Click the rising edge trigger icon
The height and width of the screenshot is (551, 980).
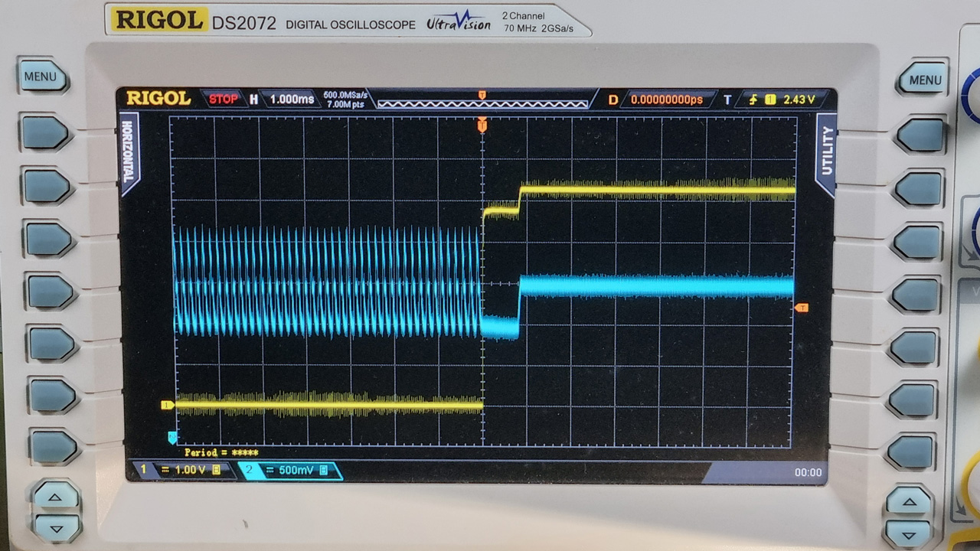coord(753,99)
